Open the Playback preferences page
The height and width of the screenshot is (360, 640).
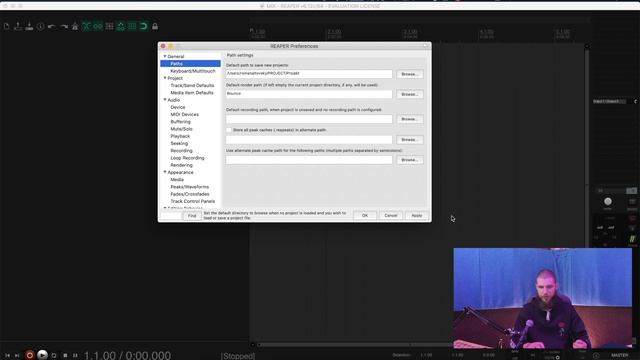click(180, 136)
